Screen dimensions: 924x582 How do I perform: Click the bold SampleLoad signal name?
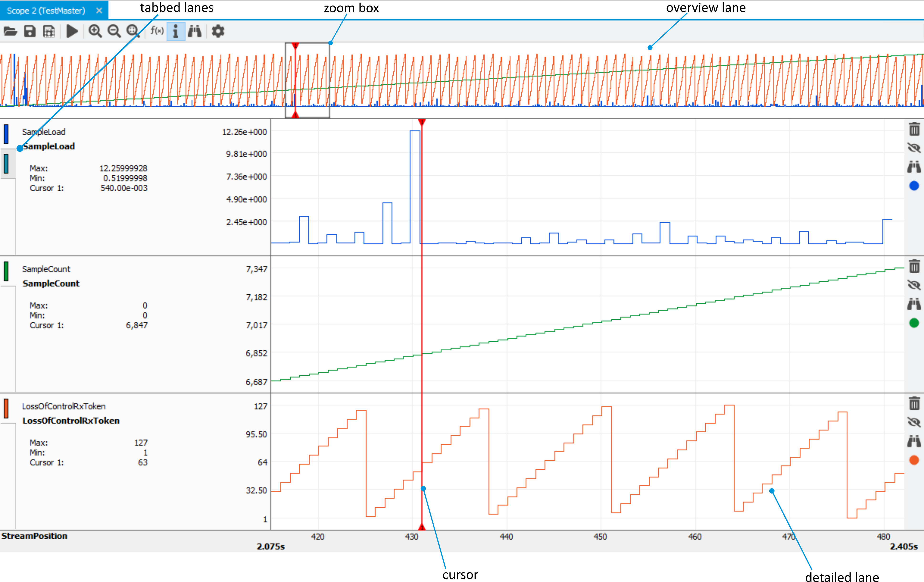(x=49, y=146)
